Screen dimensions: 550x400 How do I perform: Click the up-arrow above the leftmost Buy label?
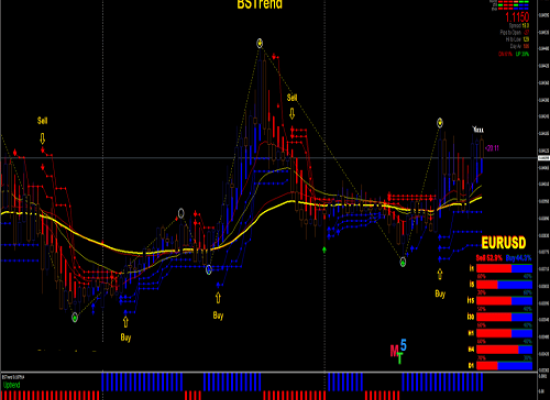126,321
